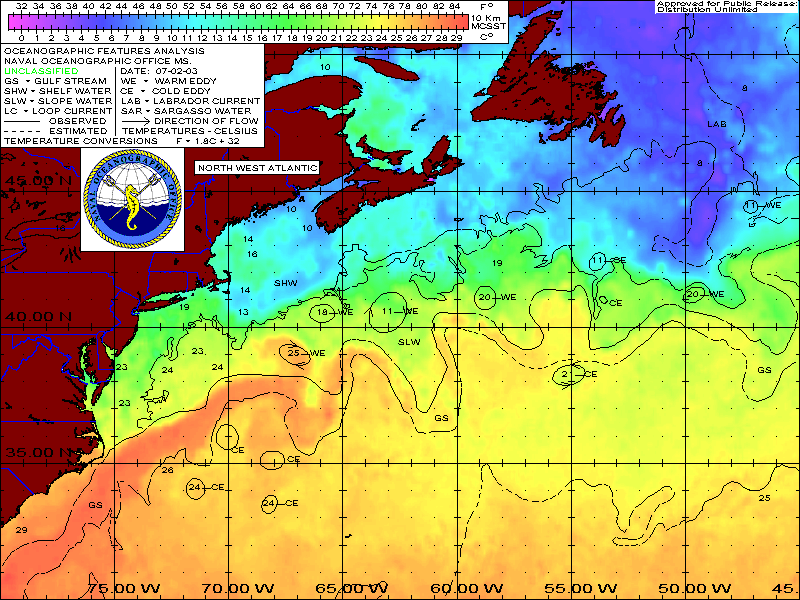Screen dimensions: 800x600
Task: Click the Naval Oceanographic Office seahorse logo
Action: (131, 202)
